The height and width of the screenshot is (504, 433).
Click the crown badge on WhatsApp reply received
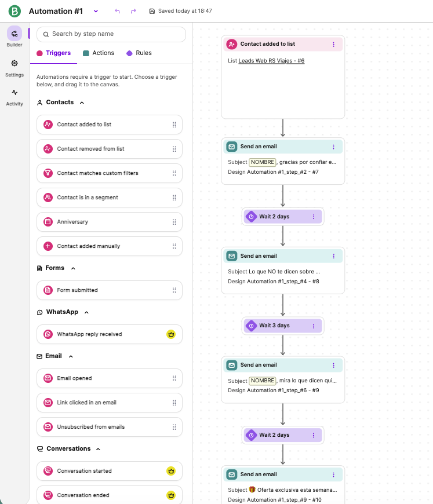tap(171, 334)
